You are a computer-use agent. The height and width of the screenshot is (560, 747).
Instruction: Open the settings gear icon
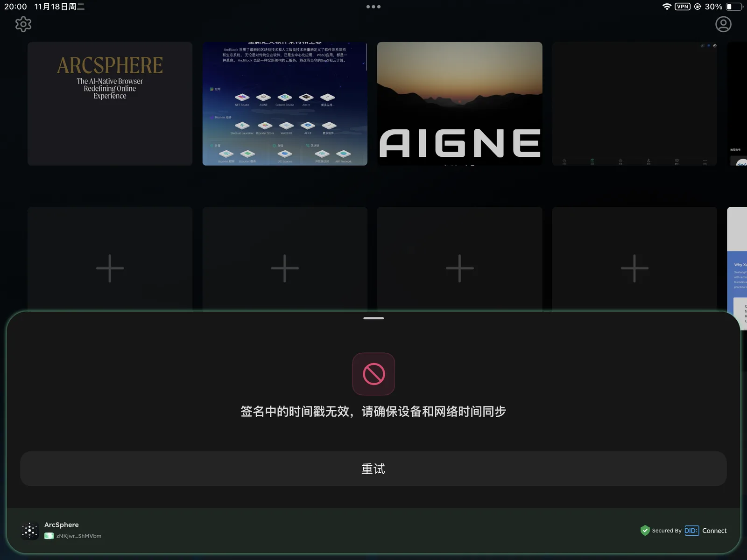coord(23,24)
